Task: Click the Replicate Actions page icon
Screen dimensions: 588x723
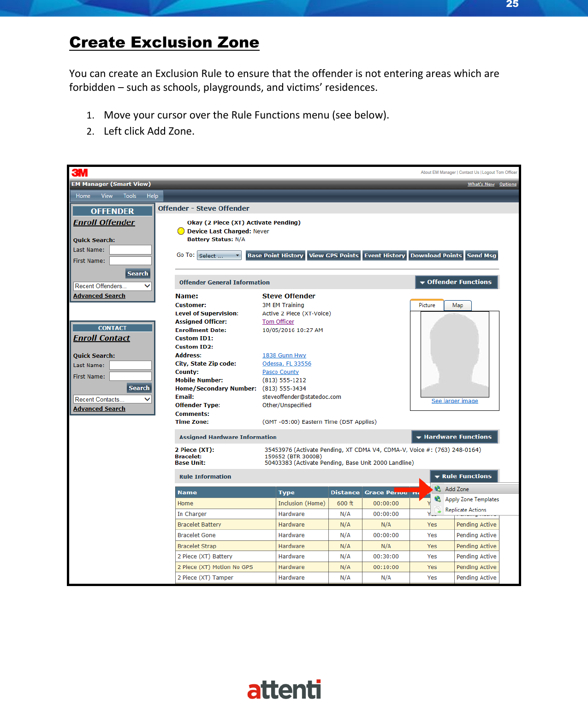Action: point(438,510)
